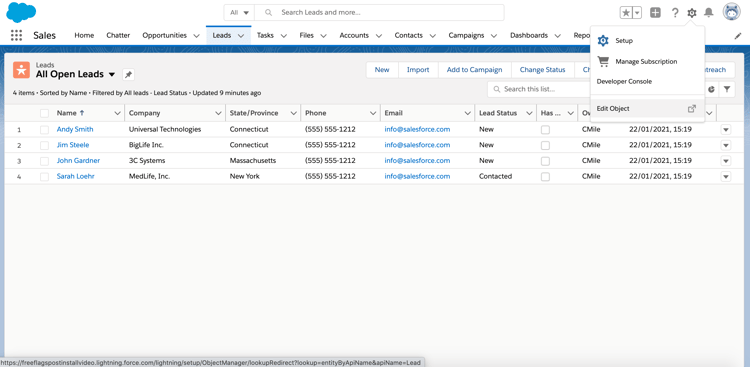This screenshot has width=750, height=367.
Task: Click the Import button
Action: pyautogui.click(x=418, y=70)
